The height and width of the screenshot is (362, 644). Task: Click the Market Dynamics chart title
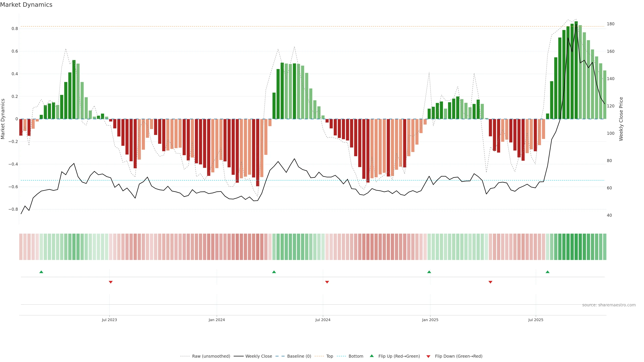click(26, 5)
